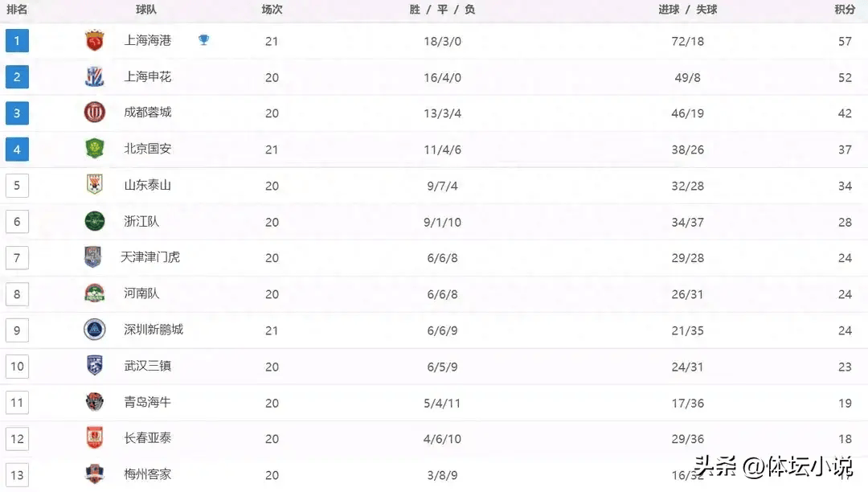This screenshot has height=492, width=868.
Task: Click the trophy icon beside 上海海港
Action: coord(203,40)
